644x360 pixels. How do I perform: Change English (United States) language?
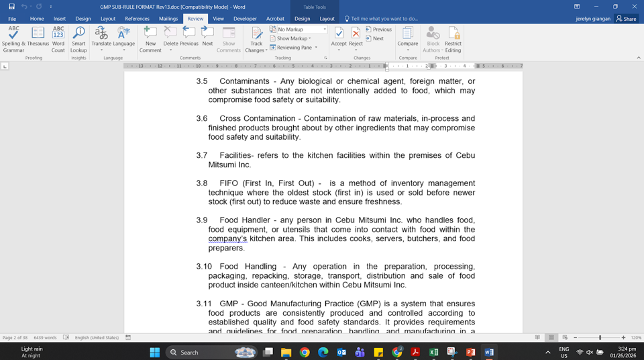[x=97, y=338]
